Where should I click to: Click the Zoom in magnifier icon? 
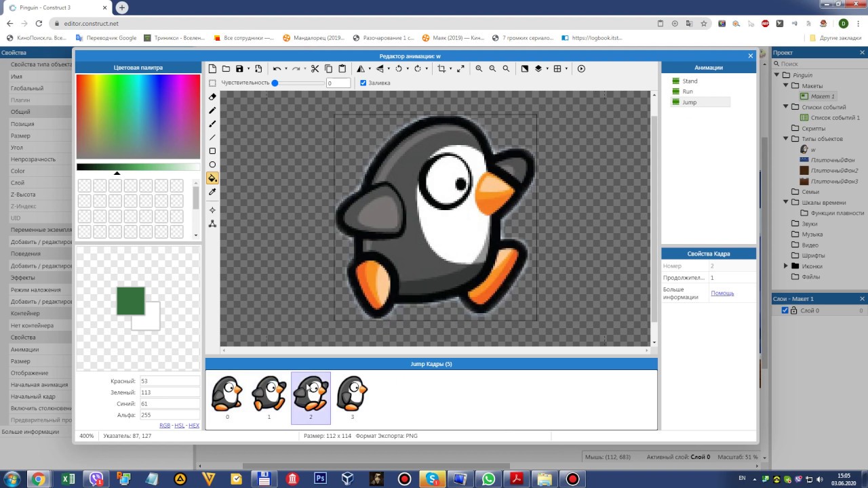(x=479, y=68)
